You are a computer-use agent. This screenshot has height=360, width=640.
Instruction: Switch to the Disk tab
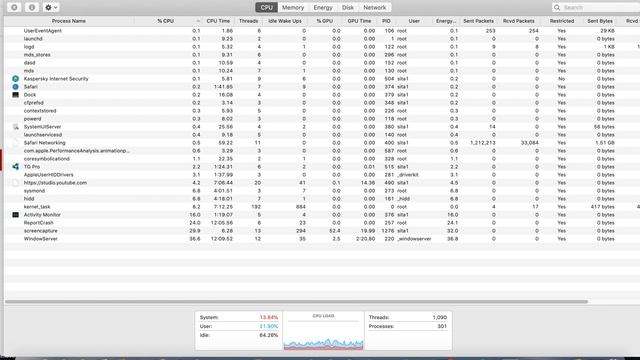(x=348, y=7)
